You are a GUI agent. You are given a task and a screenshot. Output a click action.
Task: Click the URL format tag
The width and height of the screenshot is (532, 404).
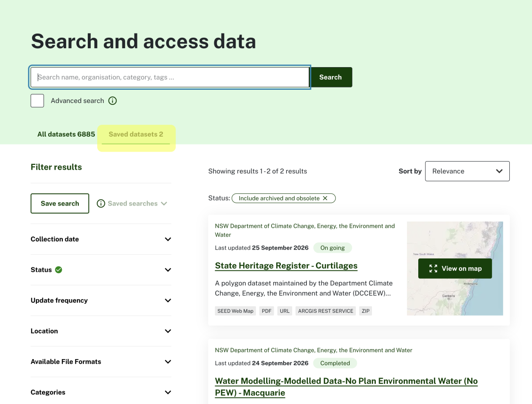[x=285, y=311]
